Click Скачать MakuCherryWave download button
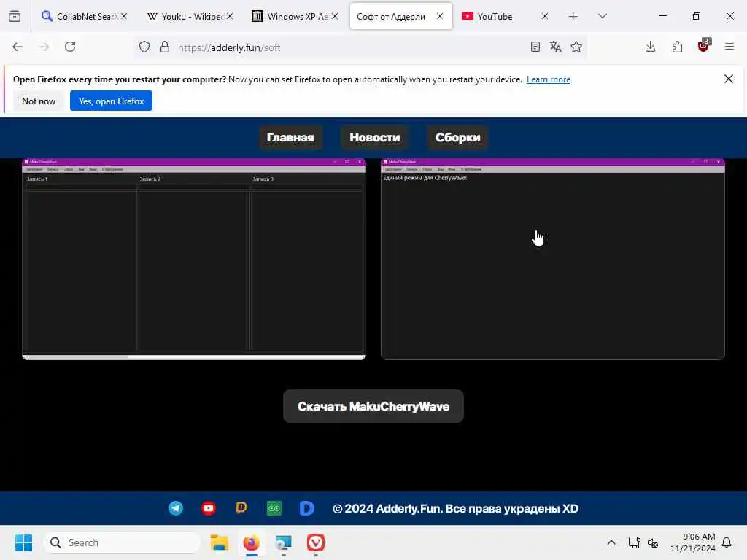 tap(373, 406)
